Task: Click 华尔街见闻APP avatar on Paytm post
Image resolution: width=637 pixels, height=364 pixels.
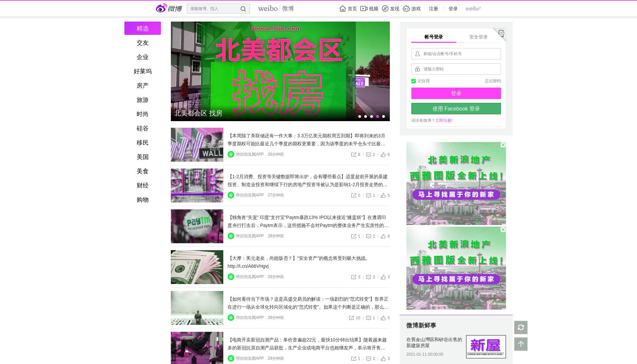Action: coord(231,236)
